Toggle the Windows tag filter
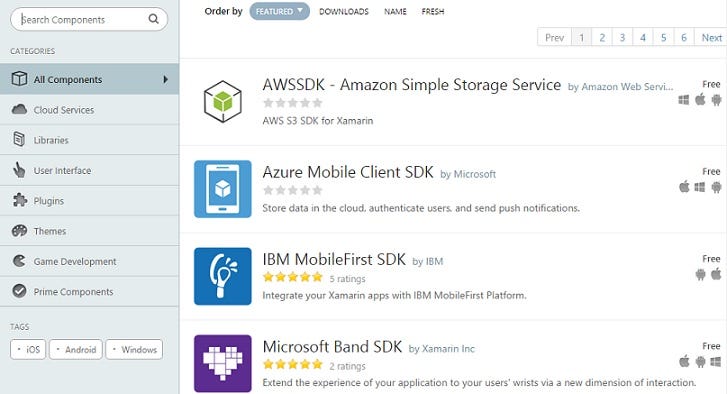 pyautogui.click(x=134, y=350)
